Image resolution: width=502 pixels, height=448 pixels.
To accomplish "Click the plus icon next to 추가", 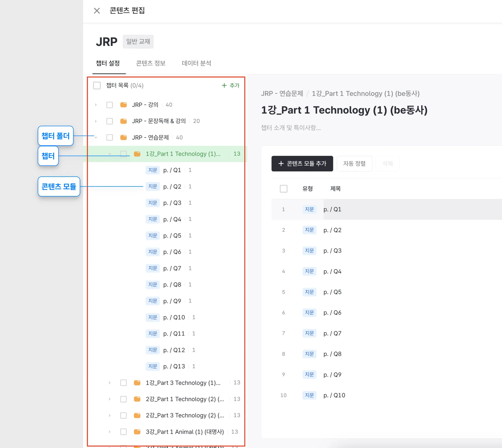I will click(x=224, y=85).
